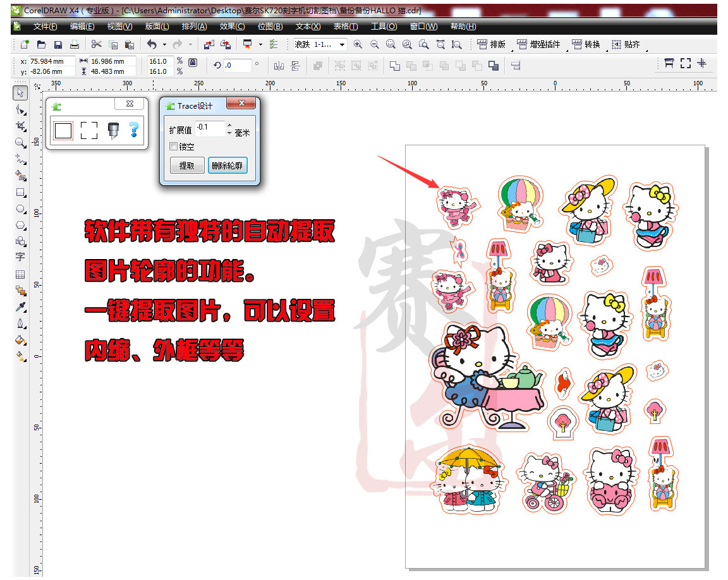Viewport: 728px width, 580px height.
Task: Close the Trace设计 dialog
Action: tap(241, 103)
